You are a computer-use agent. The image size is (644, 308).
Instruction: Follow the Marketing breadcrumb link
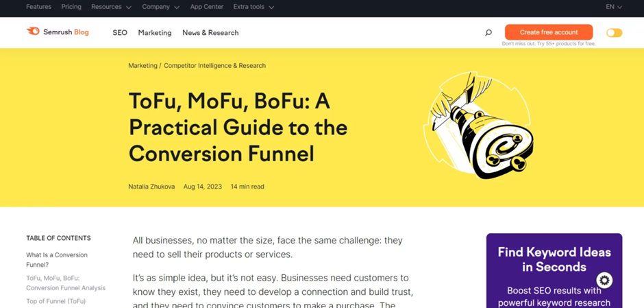click(x=143, y=65)
